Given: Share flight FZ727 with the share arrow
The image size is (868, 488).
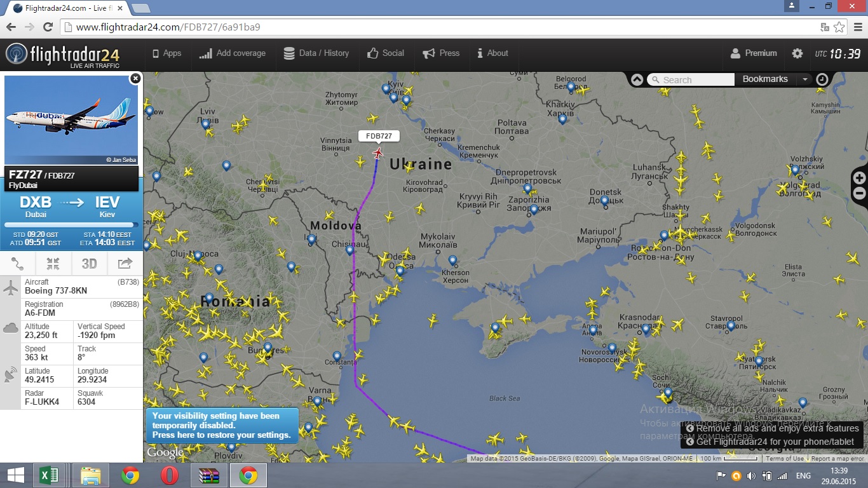Looking at the screenshot, I should [125, 264].
